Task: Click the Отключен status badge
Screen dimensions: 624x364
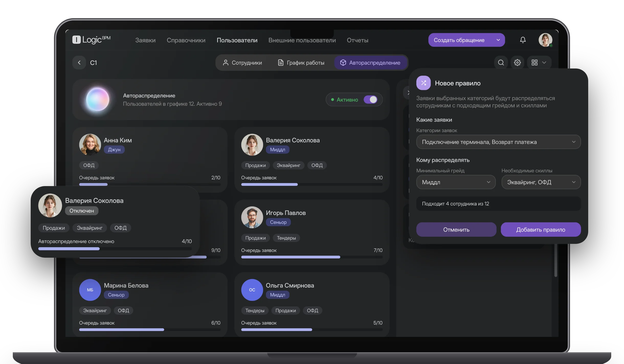Action: [82, 211]
